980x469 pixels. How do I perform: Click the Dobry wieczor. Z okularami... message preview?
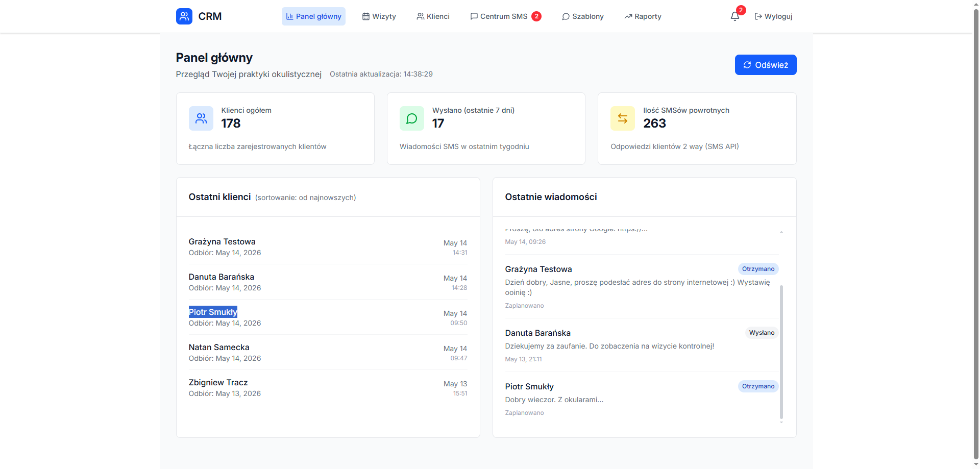pyautogui.click(x=554, y=400)
